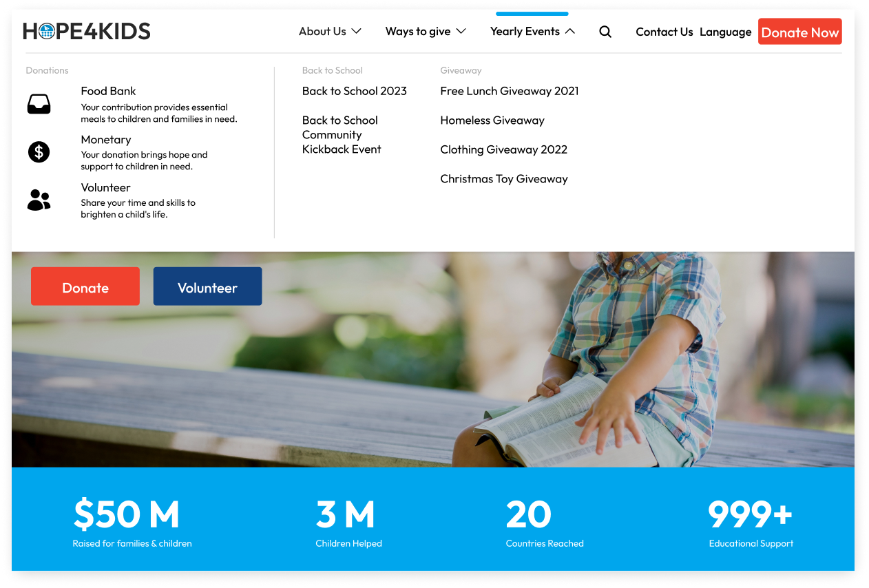Select the Christmas Toy Giveaway link
Image resolution: width=869 pixels, height=588 pixels.
[x=503, y=179]
